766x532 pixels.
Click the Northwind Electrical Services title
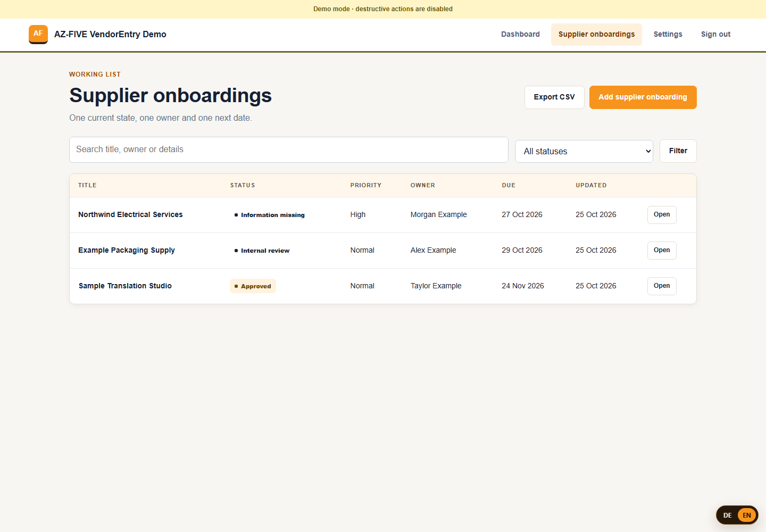pos(130,214)
